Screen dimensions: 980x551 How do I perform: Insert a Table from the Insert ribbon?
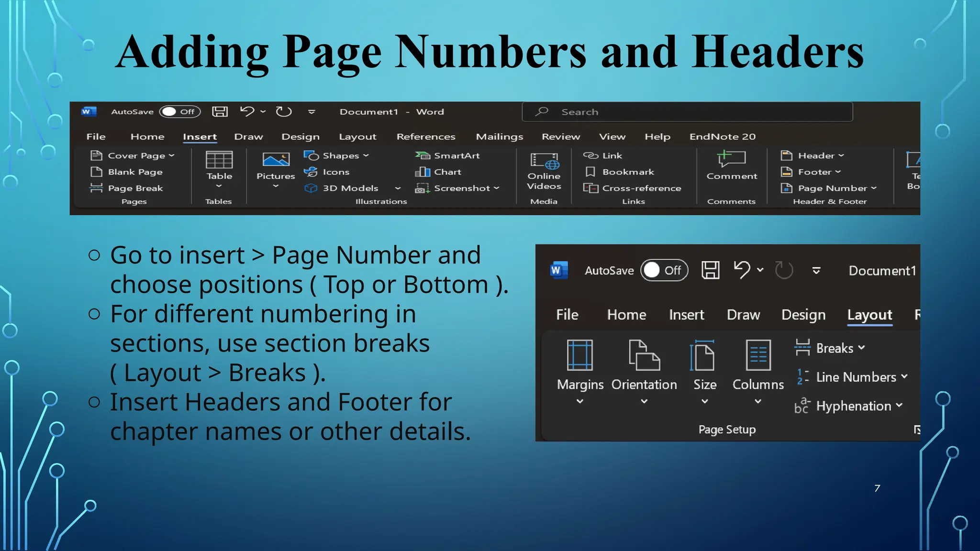click(x=219, y=170)
